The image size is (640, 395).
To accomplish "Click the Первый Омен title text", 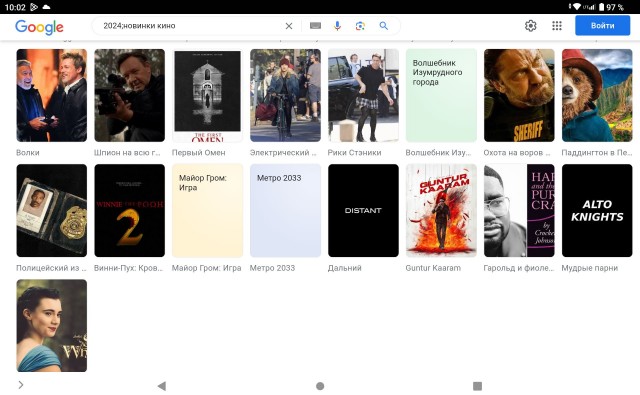I will coord(198,153).
